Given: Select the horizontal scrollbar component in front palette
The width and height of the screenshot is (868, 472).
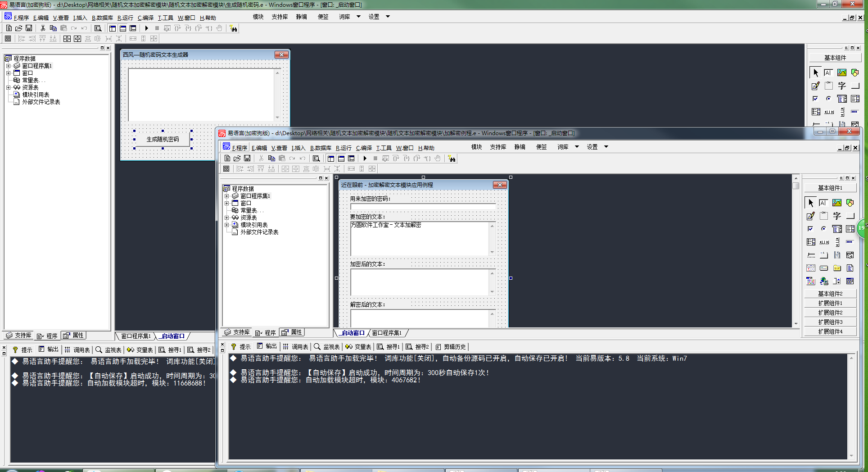Looking at the screenshot, I should (824, 242).
